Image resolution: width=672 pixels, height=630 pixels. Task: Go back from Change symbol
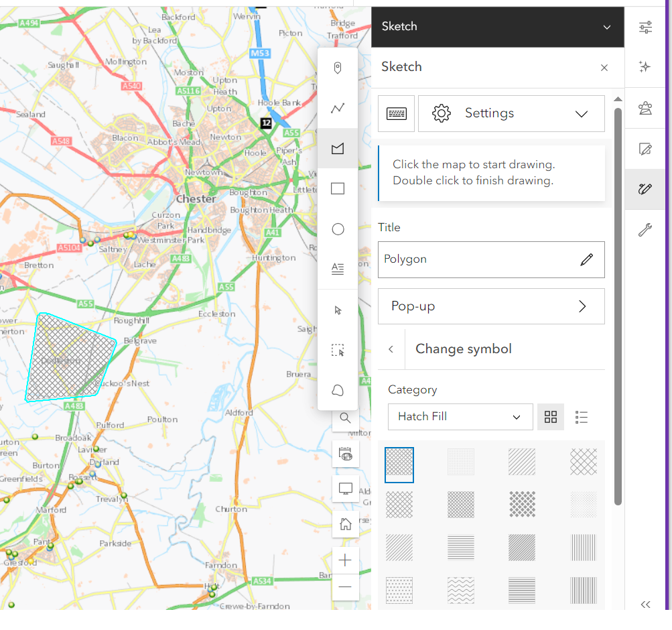(391, 349)
